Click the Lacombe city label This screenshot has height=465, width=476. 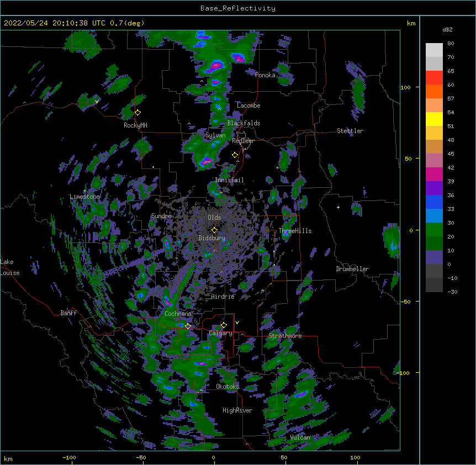tap(248, 105)
